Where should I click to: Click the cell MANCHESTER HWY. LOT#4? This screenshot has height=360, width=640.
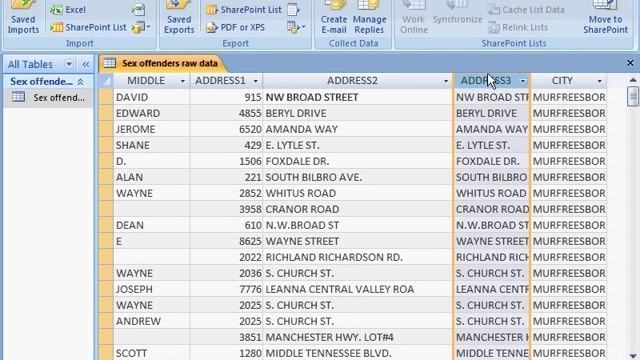point(358,337)
